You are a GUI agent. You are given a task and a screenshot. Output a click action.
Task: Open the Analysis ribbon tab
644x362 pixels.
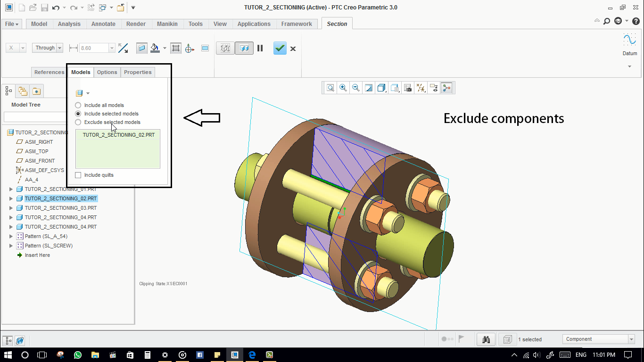(x=69, y=24)
